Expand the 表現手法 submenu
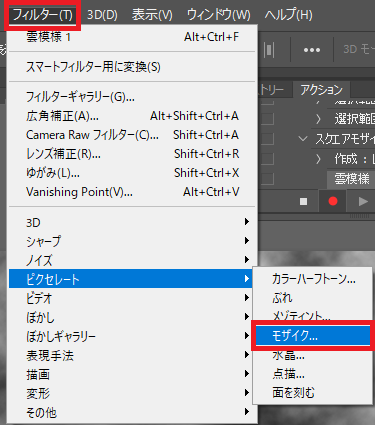375x425 pixels. tap(132, 355)
